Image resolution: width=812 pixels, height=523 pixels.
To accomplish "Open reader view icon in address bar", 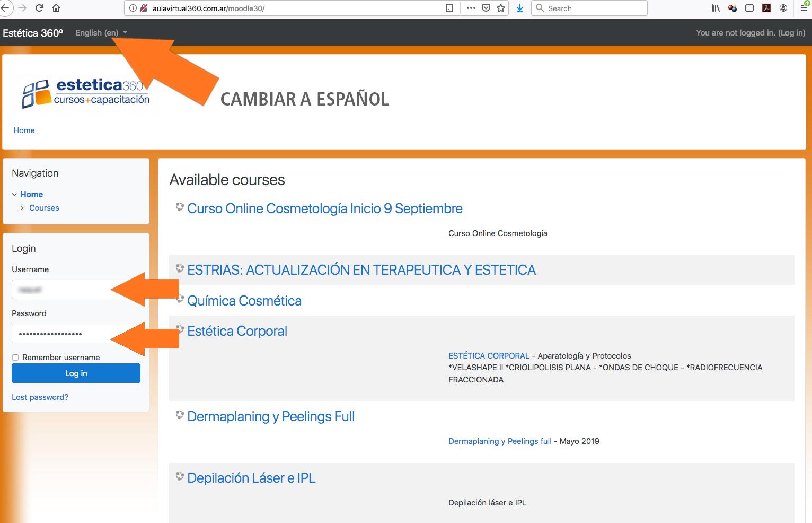I will pos(449,8).
